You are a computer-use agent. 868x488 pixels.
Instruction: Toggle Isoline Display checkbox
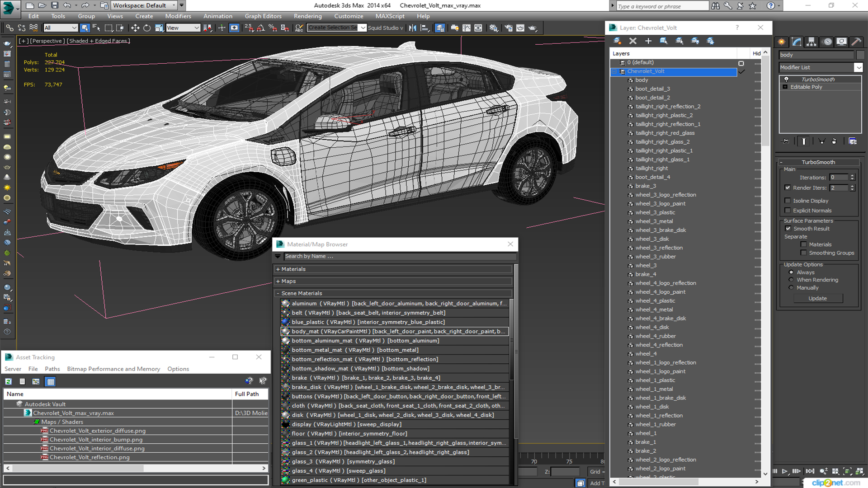coord(788,201)
